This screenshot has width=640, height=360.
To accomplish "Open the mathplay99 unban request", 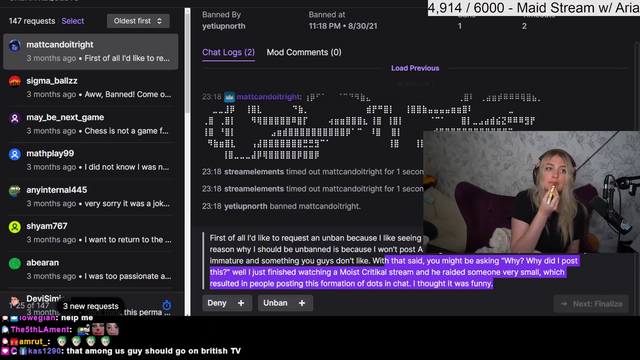I will (91, 160).
